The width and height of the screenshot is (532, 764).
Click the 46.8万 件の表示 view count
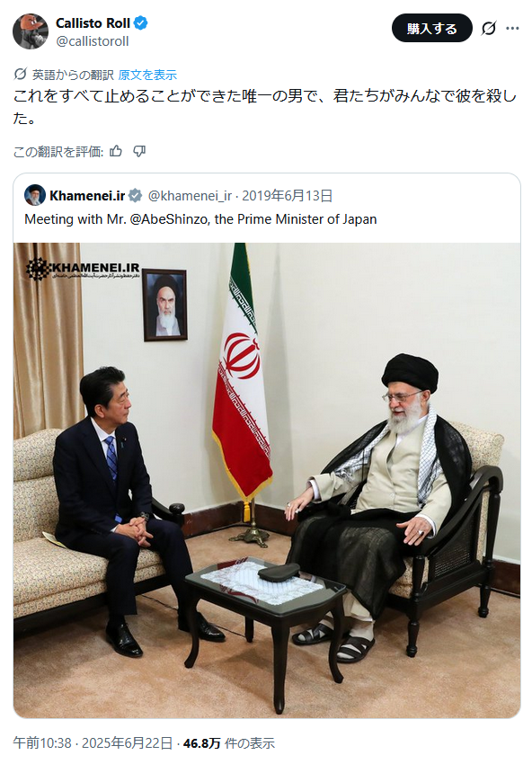click(229, 743)
